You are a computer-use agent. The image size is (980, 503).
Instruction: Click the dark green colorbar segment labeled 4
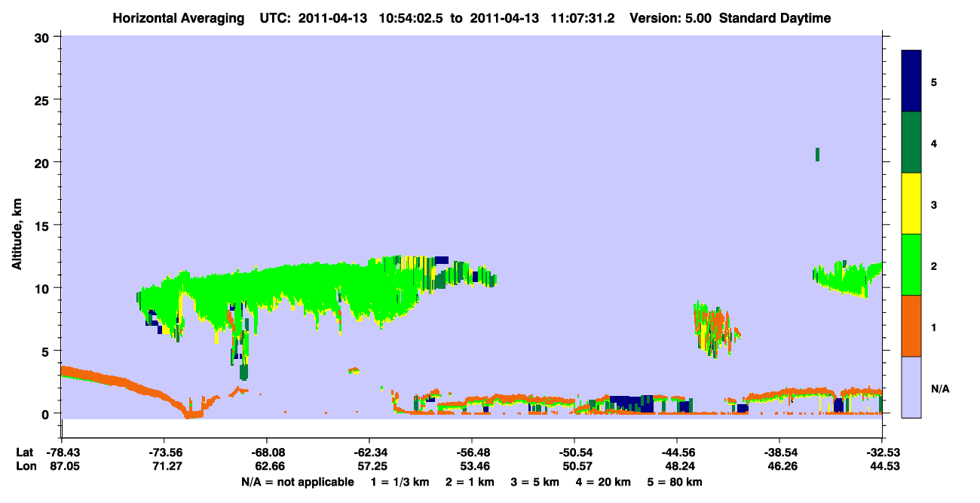tap(911, 143)
